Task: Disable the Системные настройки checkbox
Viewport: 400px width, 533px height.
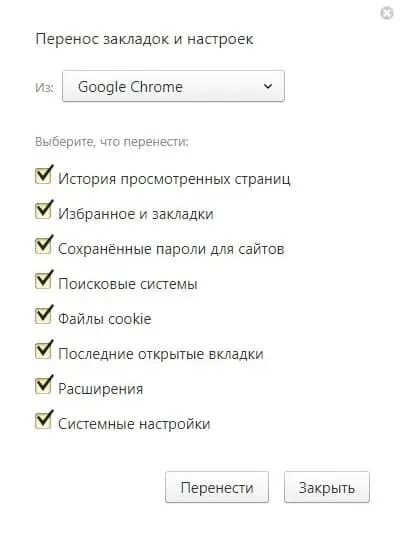Action: tap(43, 421)
